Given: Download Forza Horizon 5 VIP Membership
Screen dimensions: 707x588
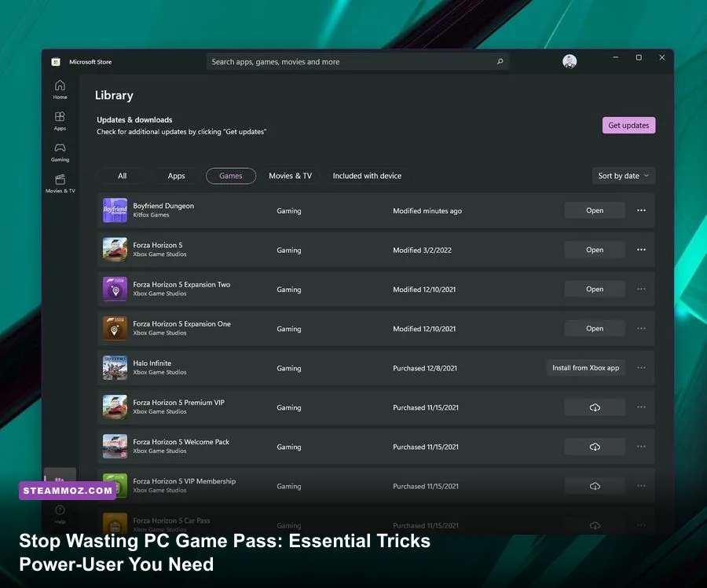Looking at the screenshot, I should click(595, 486).
